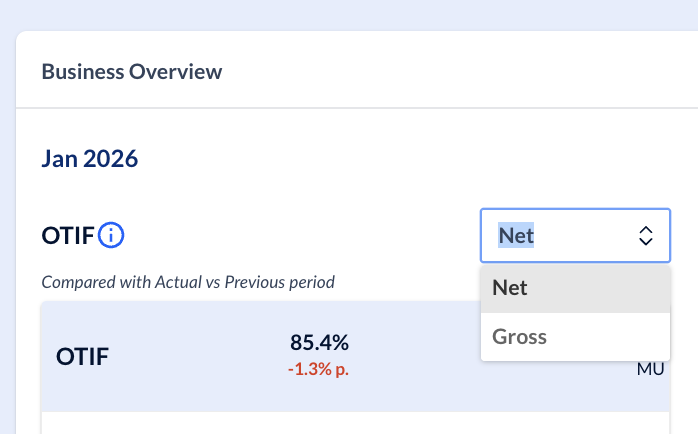Screen dimensions: 698x434
Task: Select the OTIF row label in table
Action: point(83,356)
